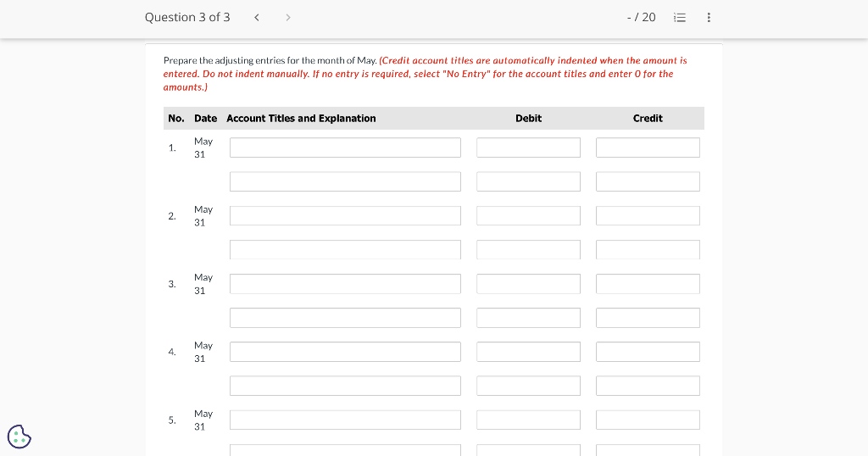Click entry 3 second-line Credit field
The image size is (868, 456).
pos(648,318)
